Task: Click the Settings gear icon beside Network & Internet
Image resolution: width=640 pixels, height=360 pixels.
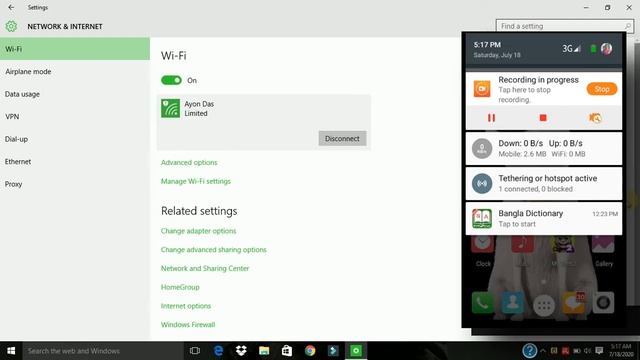Action: [11, 27]
